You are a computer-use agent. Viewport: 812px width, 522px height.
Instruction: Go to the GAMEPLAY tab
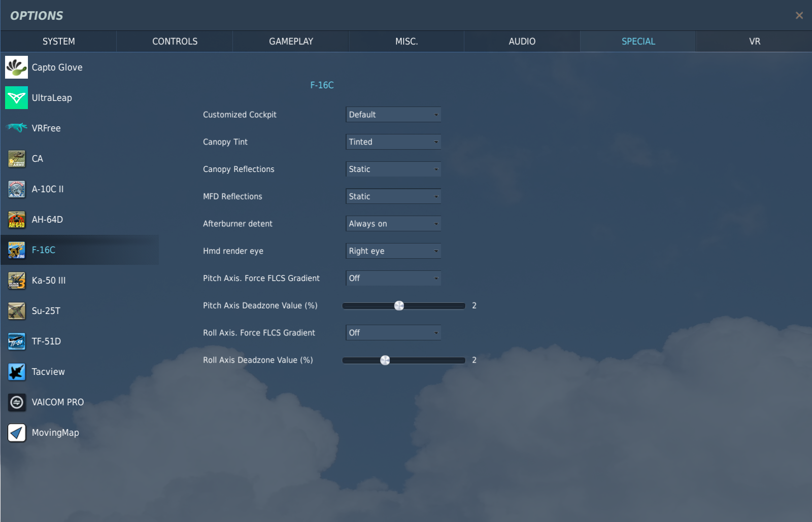pyautogui.click(x=291, y=41)
